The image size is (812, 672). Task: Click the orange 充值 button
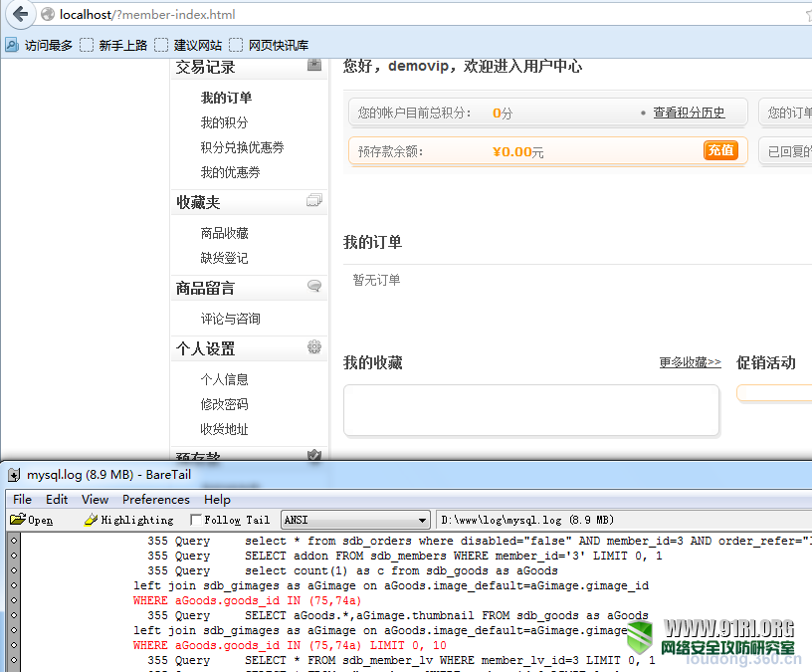click(x=720, y=150)
